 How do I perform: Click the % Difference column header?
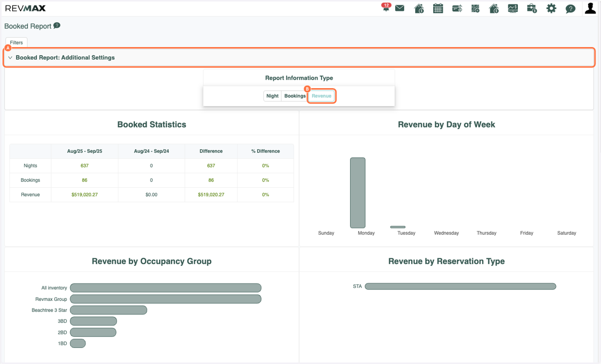[x=265, y=151]
